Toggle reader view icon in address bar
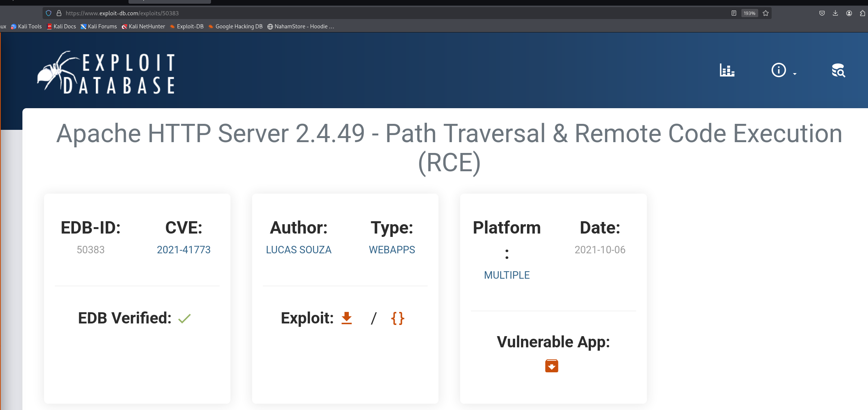 [734, 13]
